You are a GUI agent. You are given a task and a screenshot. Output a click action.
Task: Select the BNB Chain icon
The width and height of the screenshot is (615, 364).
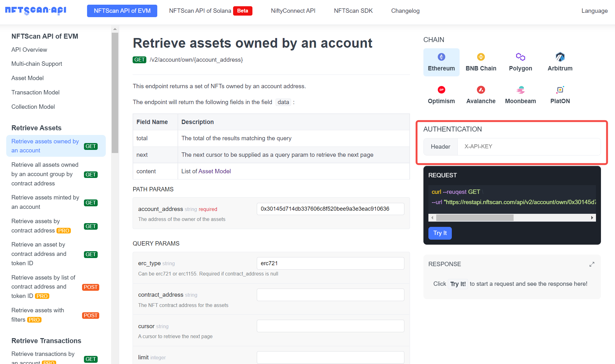481,57
